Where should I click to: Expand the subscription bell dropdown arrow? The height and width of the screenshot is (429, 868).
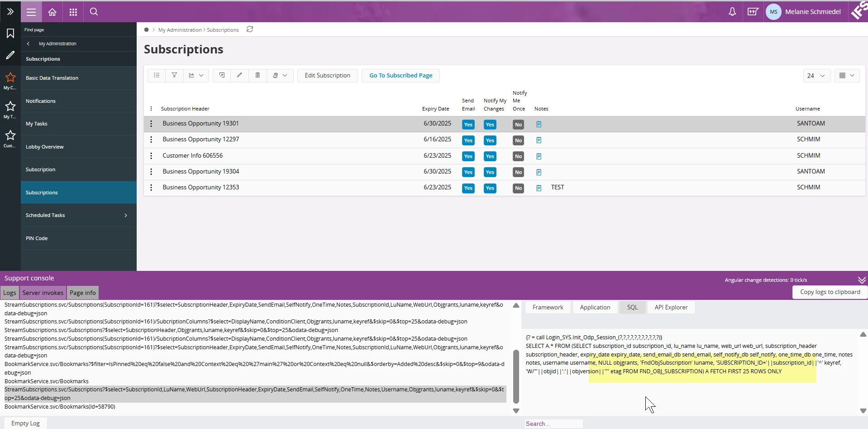pyautogui.click(x=285, y=75)
